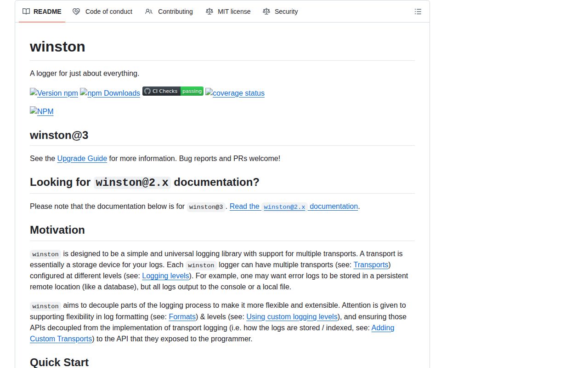Click the NPM badge link

click(x=42, y=111)
